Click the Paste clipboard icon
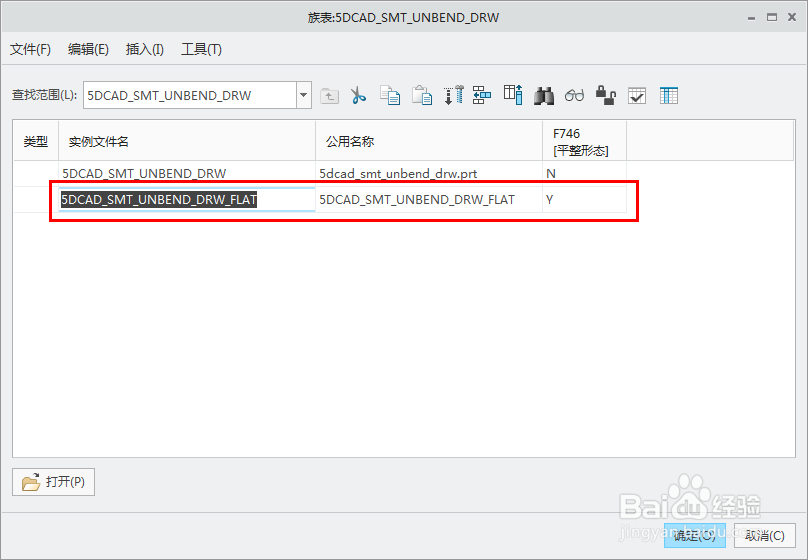The height and width of the screenshot is (560, 808). (x=422, y=95)
